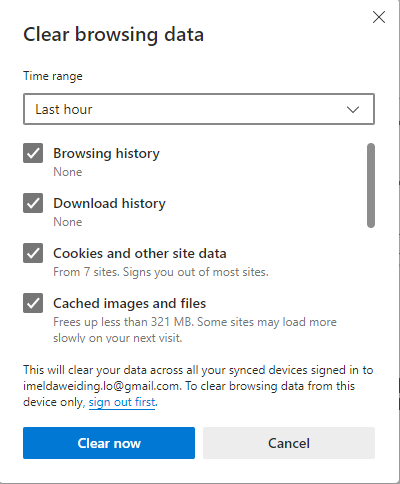The height and width of the screenshot is (484, 400).
Task: Click Cookies and other site data label
Action: [x=140, y=253]
